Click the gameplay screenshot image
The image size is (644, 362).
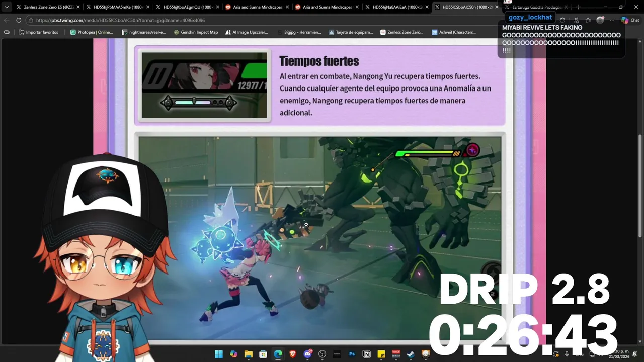pos(320,238)
